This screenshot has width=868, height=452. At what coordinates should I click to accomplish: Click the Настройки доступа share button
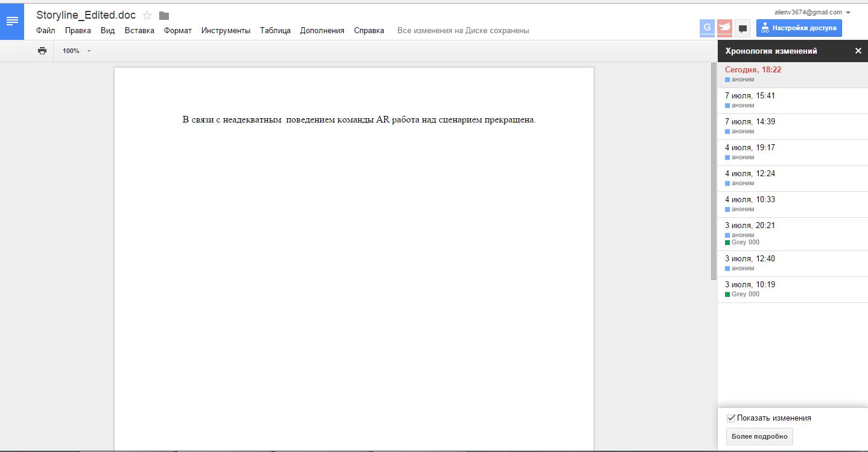(799, 28)
